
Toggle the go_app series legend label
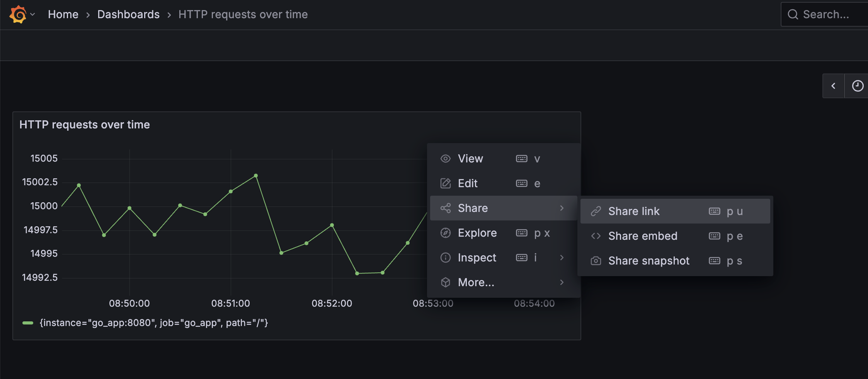(154, 323)
